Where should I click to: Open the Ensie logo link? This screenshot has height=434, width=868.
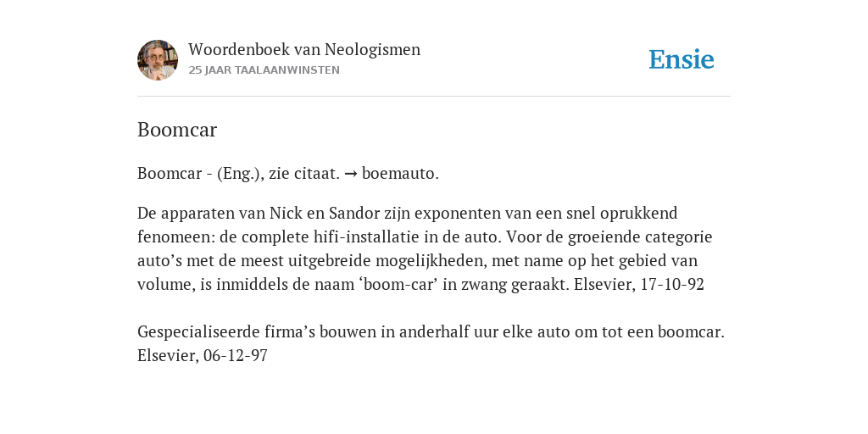click(682, 59)
